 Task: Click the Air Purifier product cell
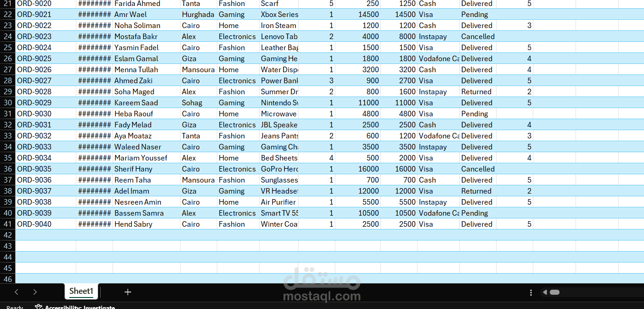click(x=279, y=202)
